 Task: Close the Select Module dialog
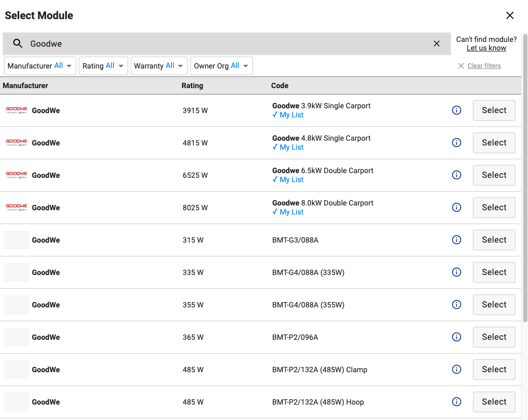[x=509, y=15]
